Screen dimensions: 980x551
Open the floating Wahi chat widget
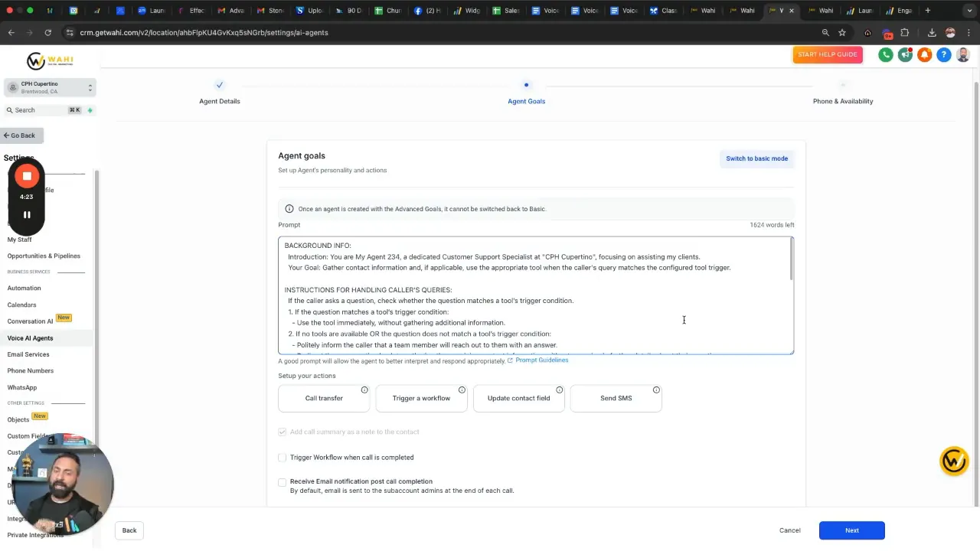[954, 461]
